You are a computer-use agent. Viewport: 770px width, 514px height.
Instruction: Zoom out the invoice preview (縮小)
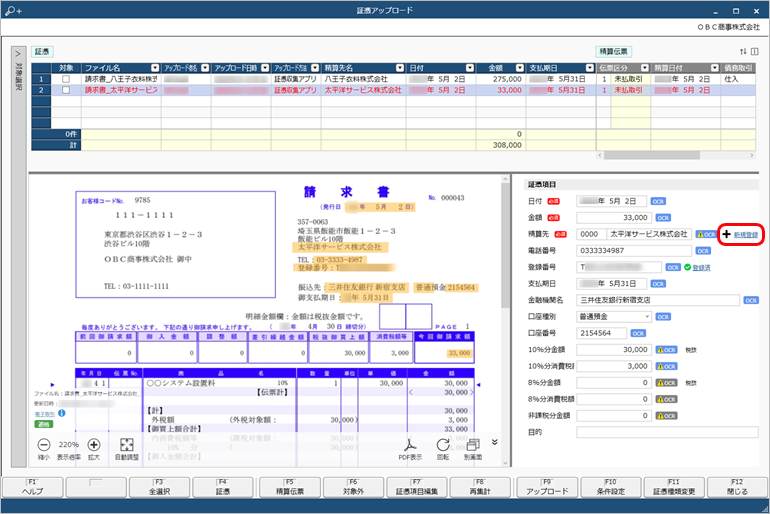coord(44,445)
